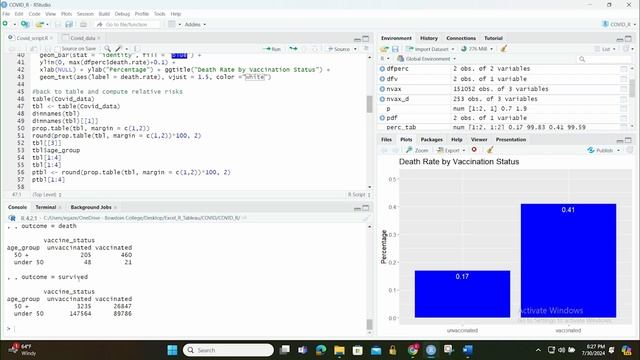Screen dimensions: 640x360
Task: Click the Go to file/function field
Action: pos(127,24)
